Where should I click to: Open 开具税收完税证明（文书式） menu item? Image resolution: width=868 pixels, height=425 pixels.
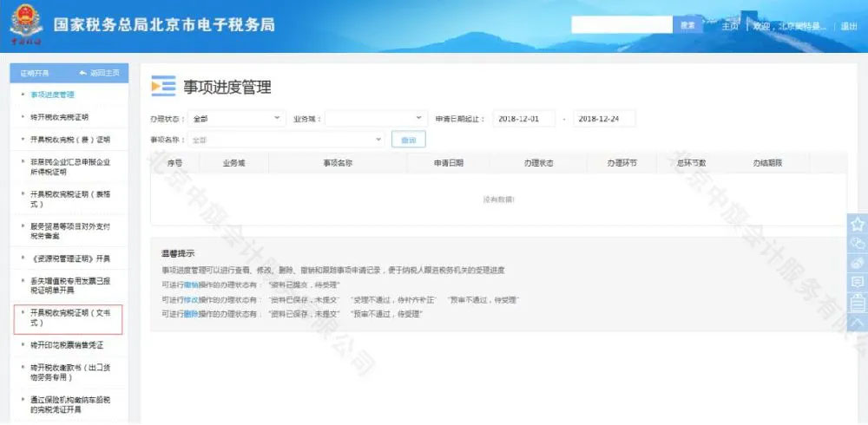tap(69, 317)
